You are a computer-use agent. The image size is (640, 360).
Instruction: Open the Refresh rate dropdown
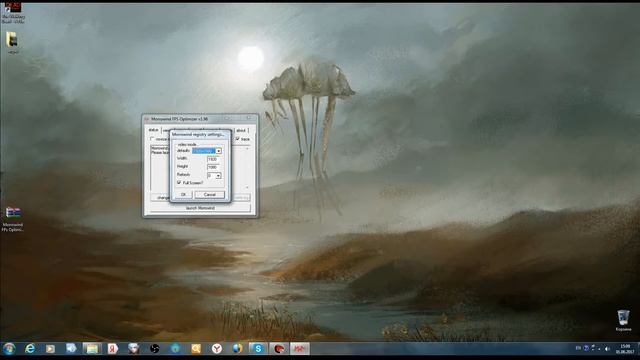click(x=218, y=176)
